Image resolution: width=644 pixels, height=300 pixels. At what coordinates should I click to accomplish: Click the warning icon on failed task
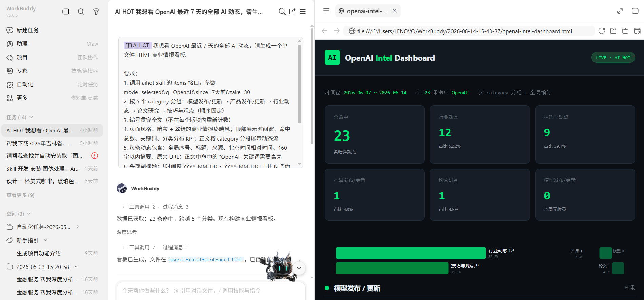tap(95, 156)
